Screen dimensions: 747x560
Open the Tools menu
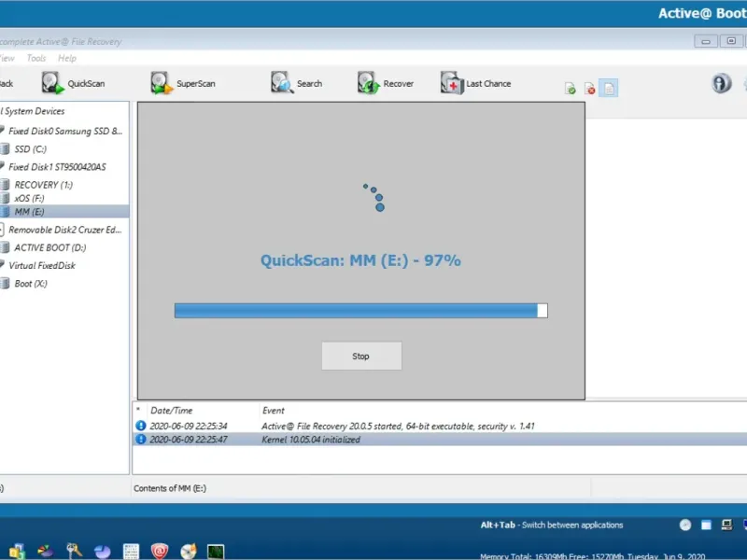pos(36,58)
